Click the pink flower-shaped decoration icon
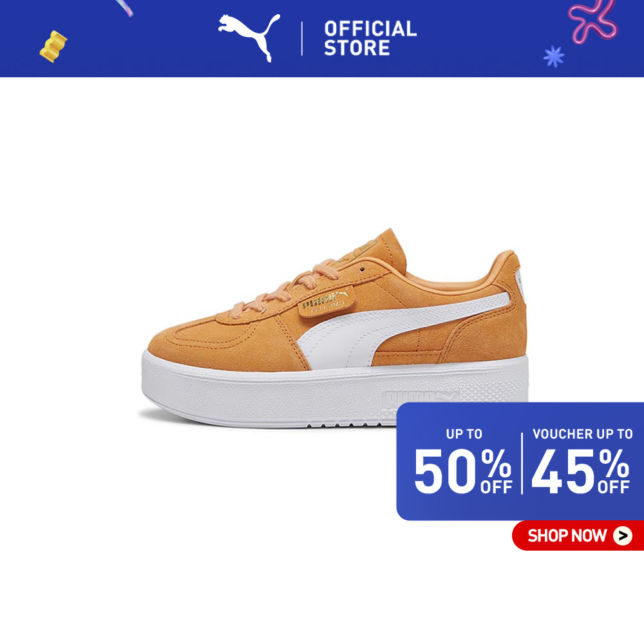The width and height of the screenshot is (644, 644). (x=592, y=21)
